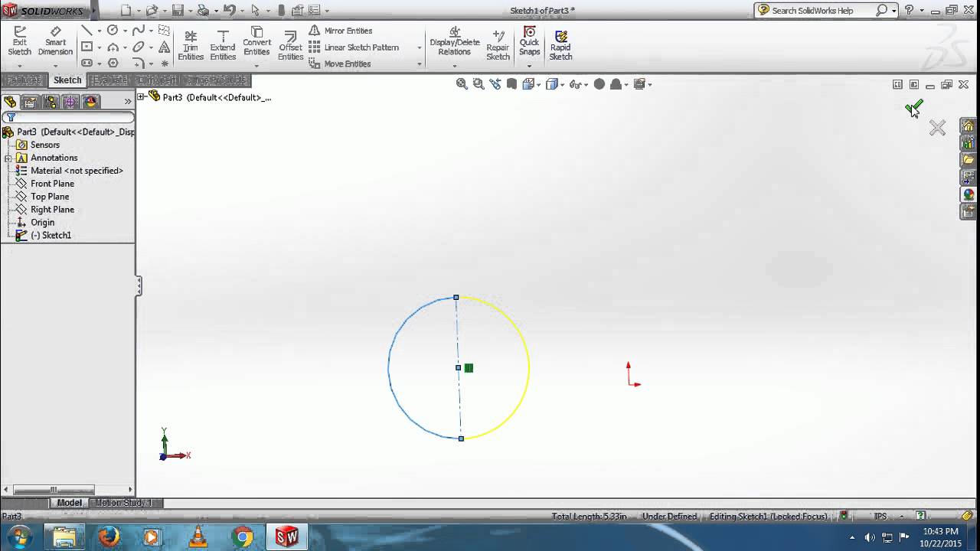The image size is (980, 551).
Task: Select the Line sketch tool
Action: (x=87, y=31)
